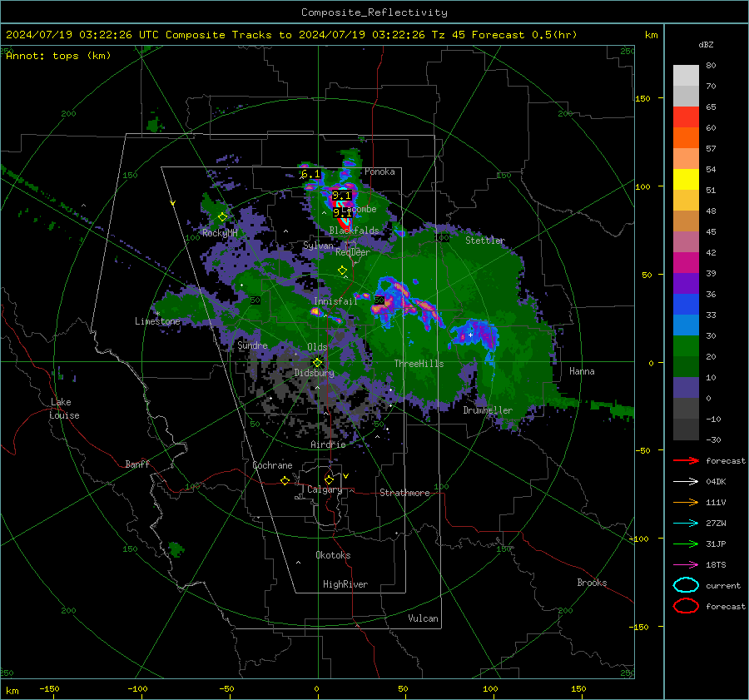Click the Didsbury label

point(315,373)
